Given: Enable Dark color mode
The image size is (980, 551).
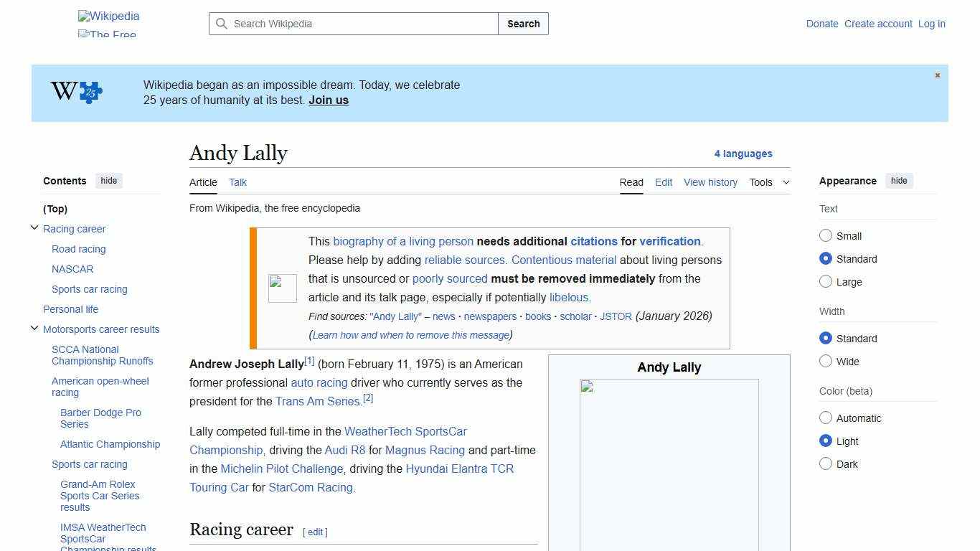Looking at the screenshot, I should point(826,464).
